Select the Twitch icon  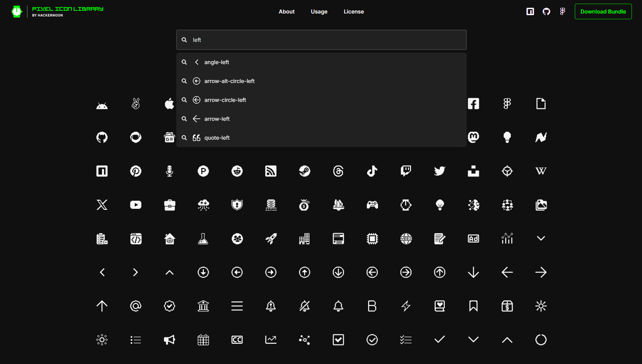pyautogui.click(x=406, y=171)
